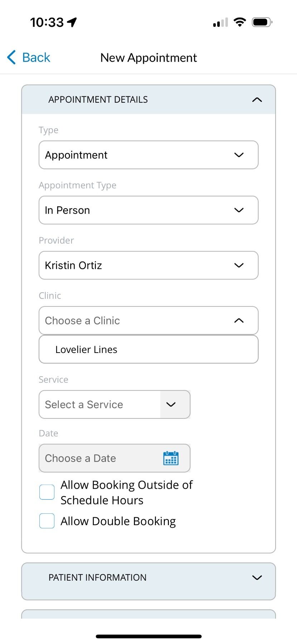The height and width of the screenshot is (644, 297).
Task: Tap the back arrow chevron icon
Action: coord(11,57)
